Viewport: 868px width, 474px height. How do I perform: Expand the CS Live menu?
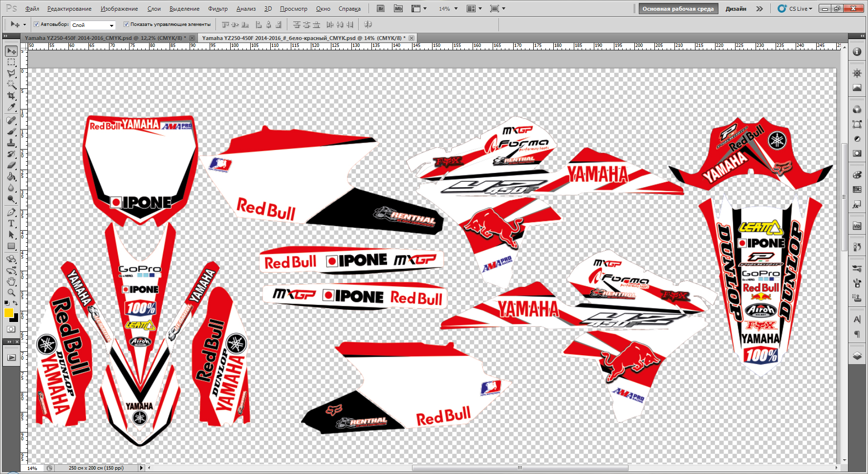tap(795, 9)
